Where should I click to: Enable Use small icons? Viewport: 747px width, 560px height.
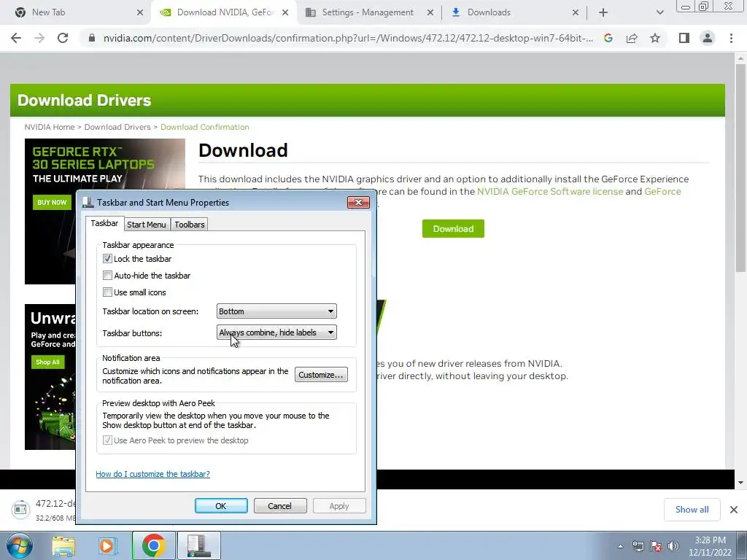pos(108,292)
